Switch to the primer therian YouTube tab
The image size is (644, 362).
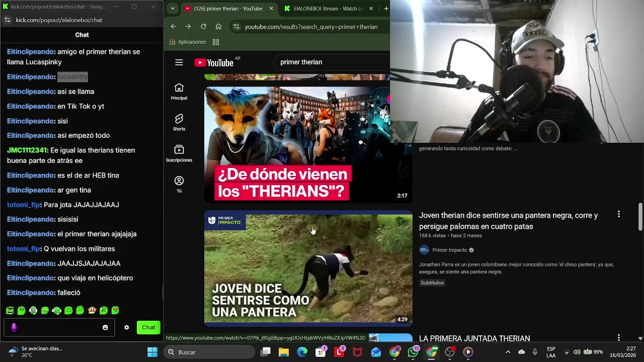click(229, 9)
